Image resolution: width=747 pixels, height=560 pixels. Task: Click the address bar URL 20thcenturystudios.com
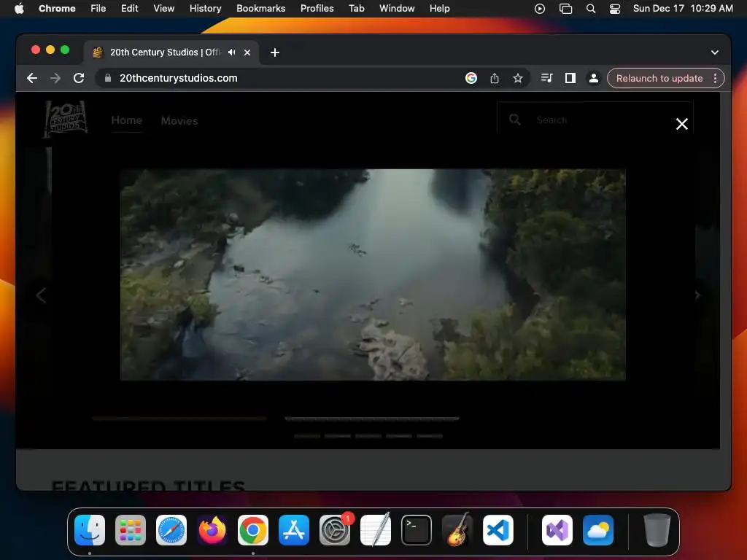click(x=179, y=78)
